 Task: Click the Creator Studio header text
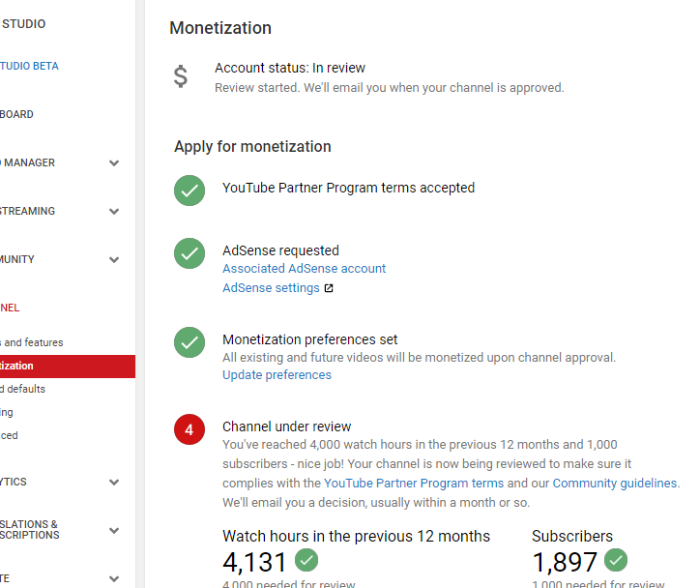23,23
